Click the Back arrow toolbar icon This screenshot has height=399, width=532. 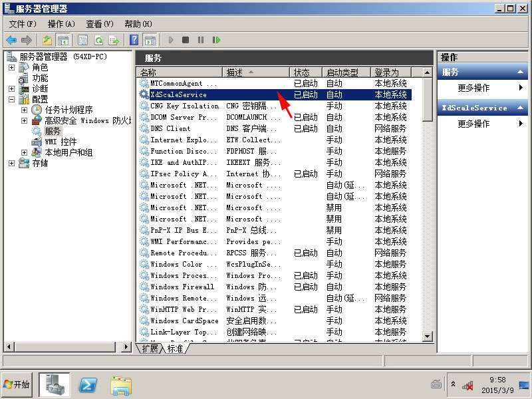11,40
